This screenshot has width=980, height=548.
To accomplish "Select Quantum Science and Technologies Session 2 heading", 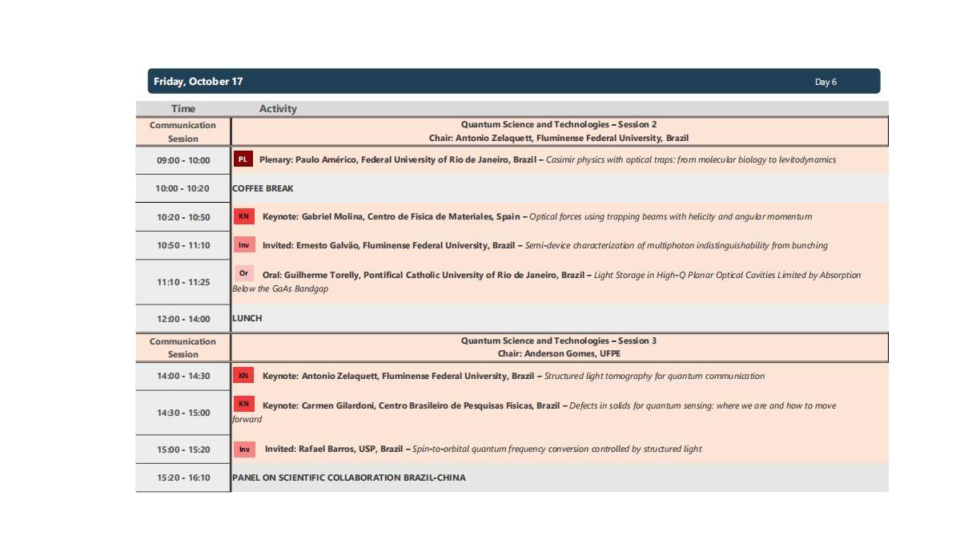I will pos(558,124).
